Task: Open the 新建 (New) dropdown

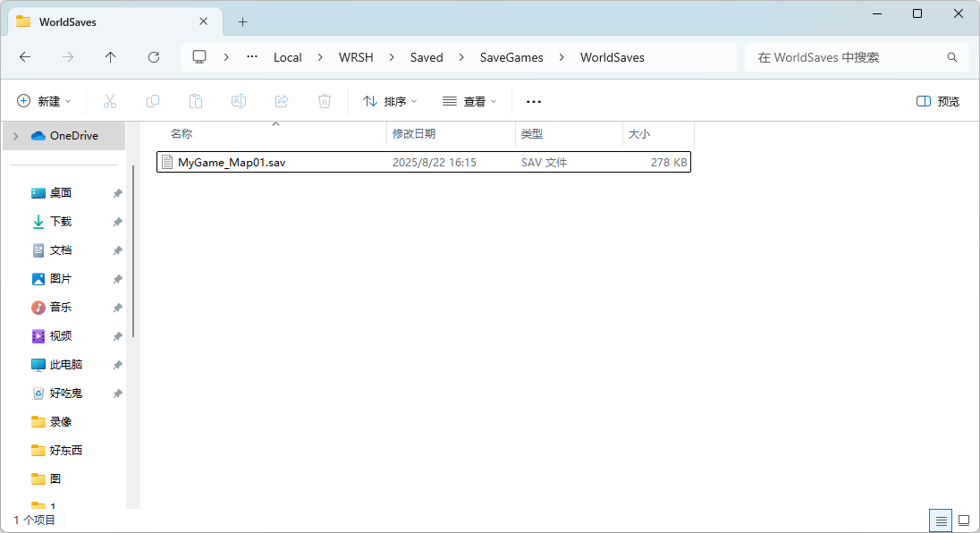Action: tap(44, 101)
